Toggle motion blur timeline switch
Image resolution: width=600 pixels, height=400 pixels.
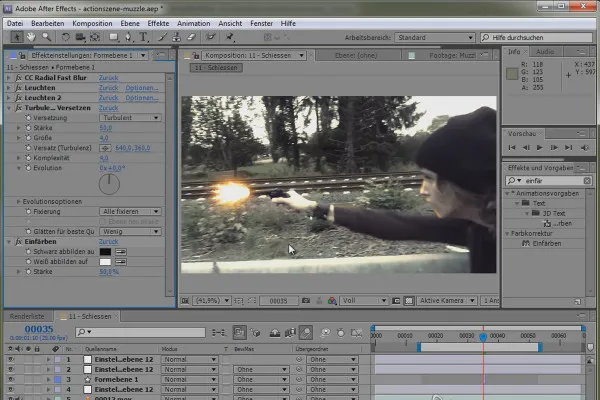(x=306, y=333)
